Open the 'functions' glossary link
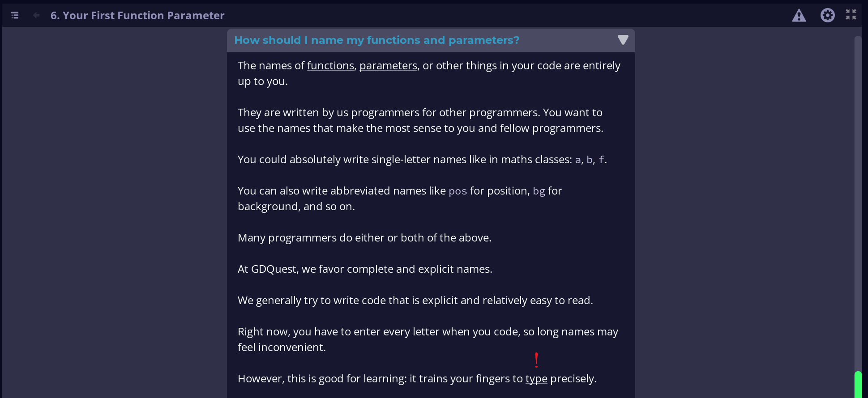 point(330,65)
